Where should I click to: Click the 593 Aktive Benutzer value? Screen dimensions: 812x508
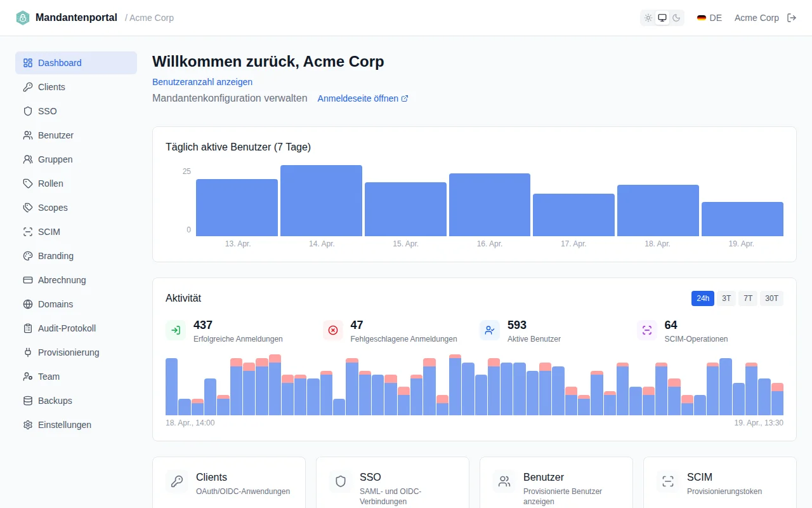coord(517,325)
